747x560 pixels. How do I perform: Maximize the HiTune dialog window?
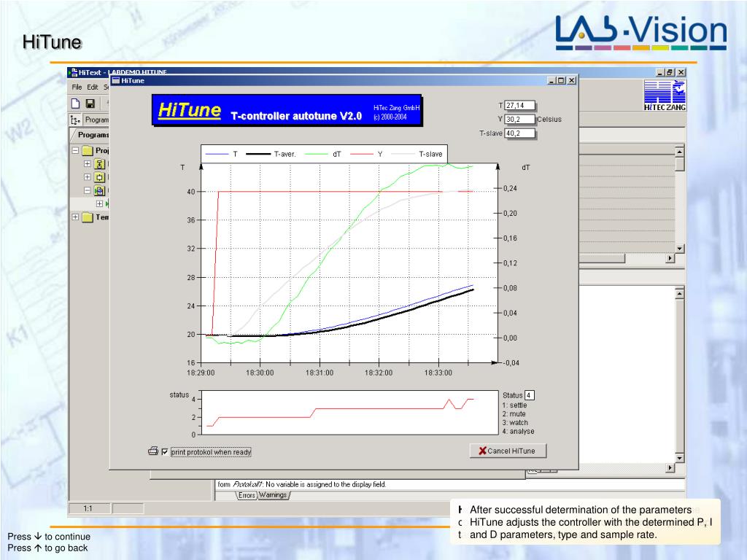[561, 80]
